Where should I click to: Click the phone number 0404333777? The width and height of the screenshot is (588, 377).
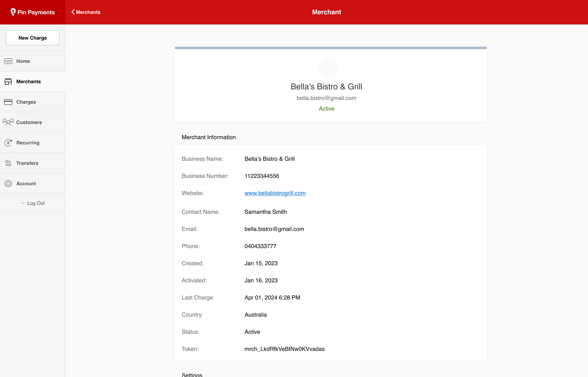(260, 246)
